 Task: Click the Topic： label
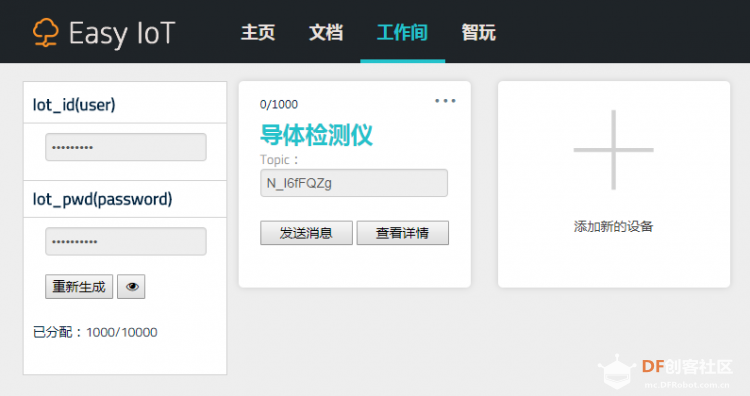[279, 159]
